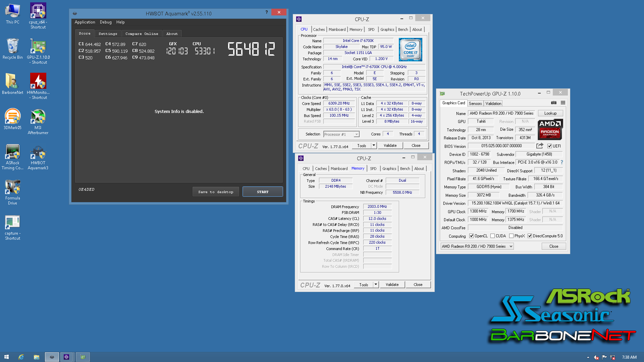Click START button in Aquamark
Image resolution: width=644 pixels, height=362 pixels.
pyautogui.click(x=263, y=192)
